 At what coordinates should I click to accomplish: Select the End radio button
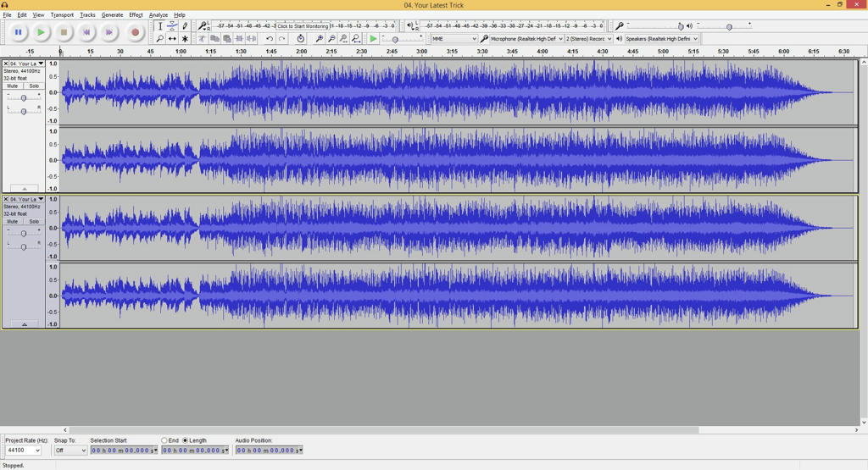click(x=164, y=440)
